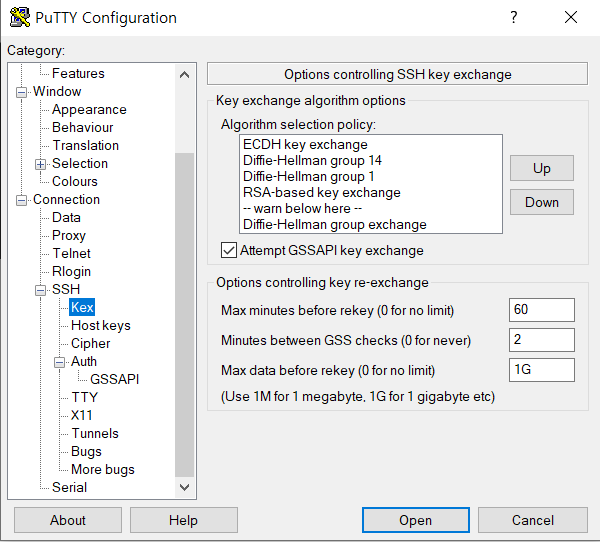Select the Colours category
The height and width of the screenshot is (542, 600).
point(75,181)
